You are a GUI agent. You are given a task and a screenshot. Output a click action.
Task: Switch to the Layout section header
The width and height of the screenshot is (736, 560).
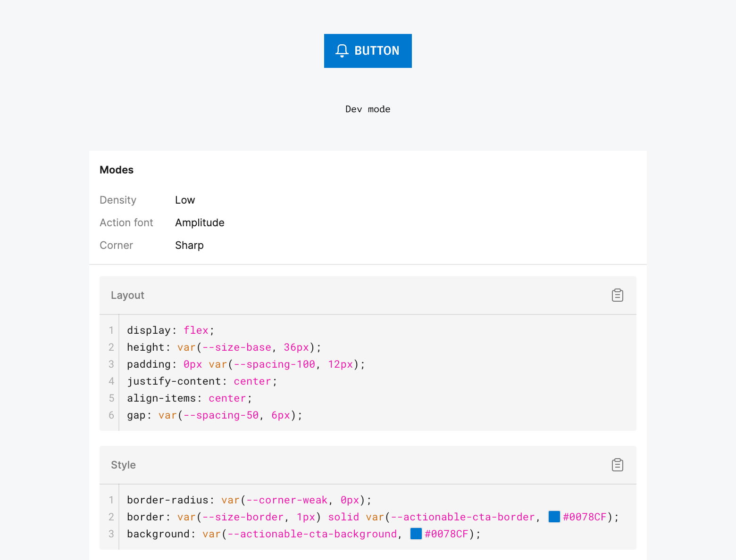point(127,295)
